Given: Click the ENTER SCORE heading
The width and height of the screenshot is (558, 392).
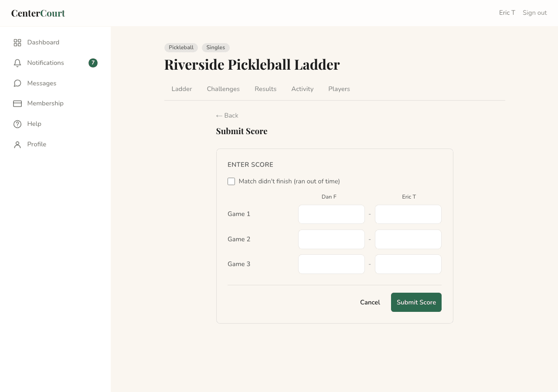Looking at the screenshot, I should (x=250, y=165).
